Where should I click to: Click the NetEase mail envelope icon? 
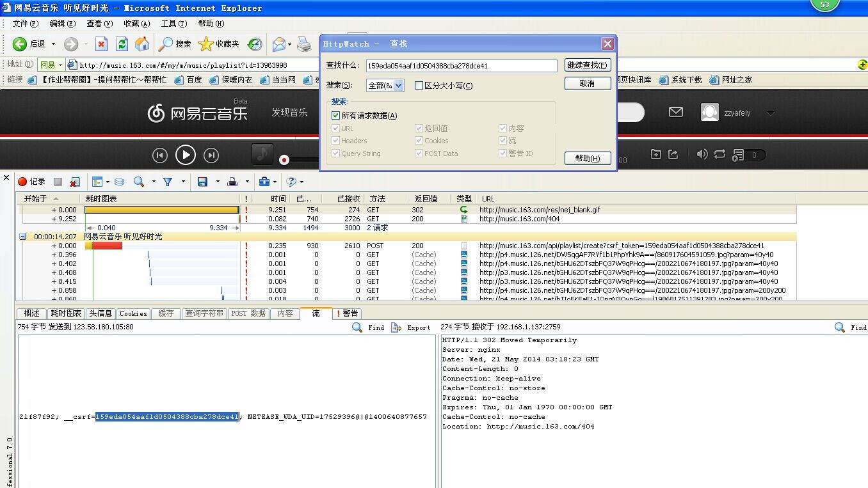tap(675, 113)
